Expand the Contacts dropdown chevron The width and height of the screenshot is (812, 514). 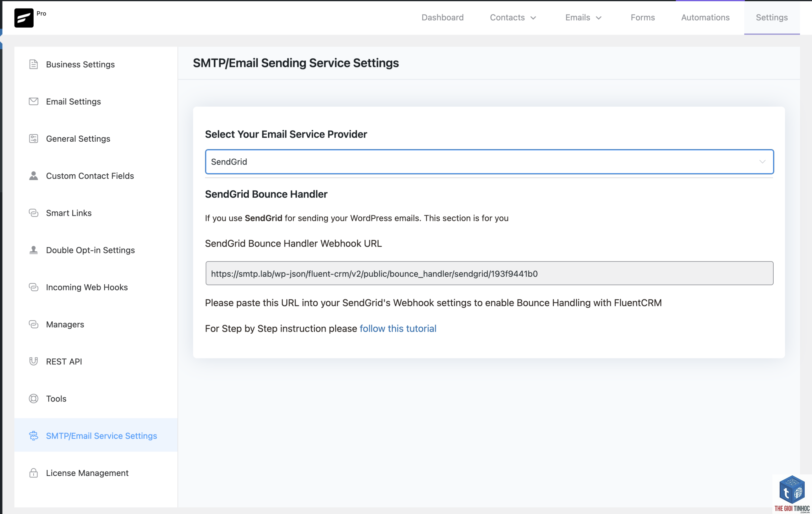[x=533, y=18]
